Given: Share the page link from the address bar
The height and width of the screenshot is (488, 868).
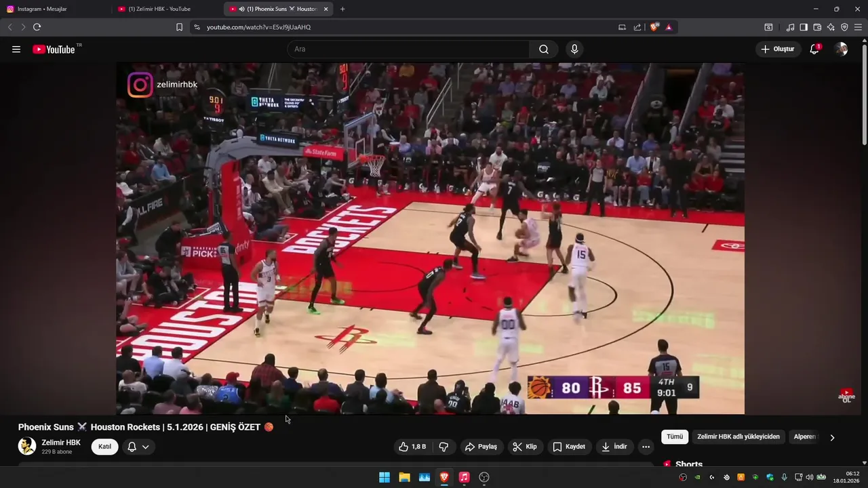Looking at the screenshot, I should coord(637,27).
